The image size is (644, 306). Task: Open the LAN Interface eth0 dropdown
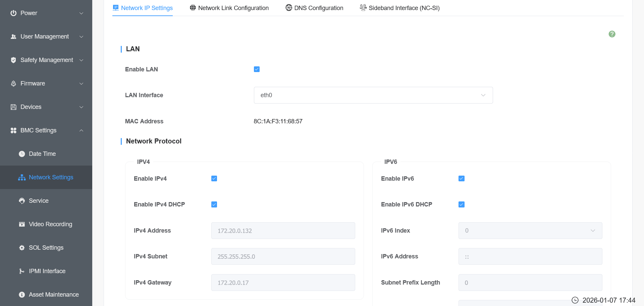pyautogui.click(x=373, y=95)
